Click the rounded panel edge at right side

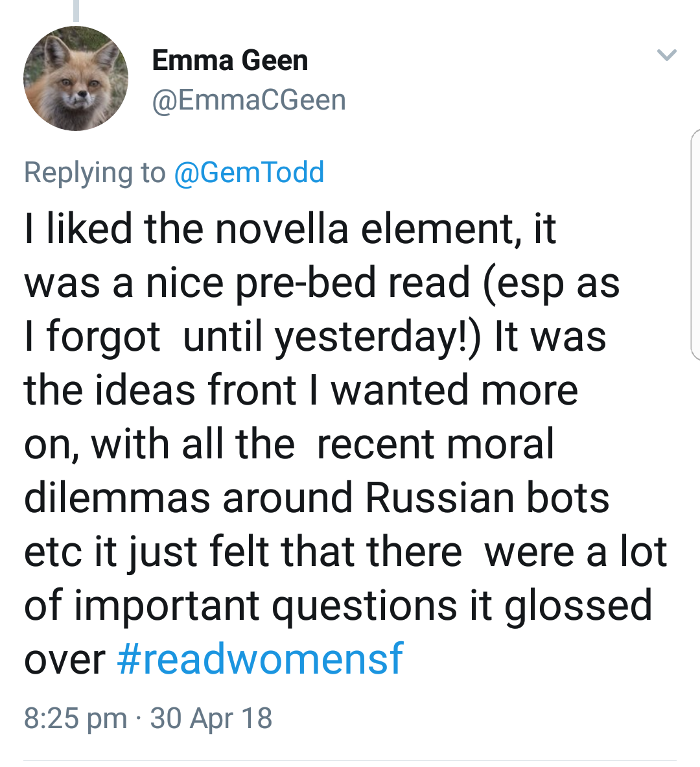pyautogui.click(x=695, y=243)
